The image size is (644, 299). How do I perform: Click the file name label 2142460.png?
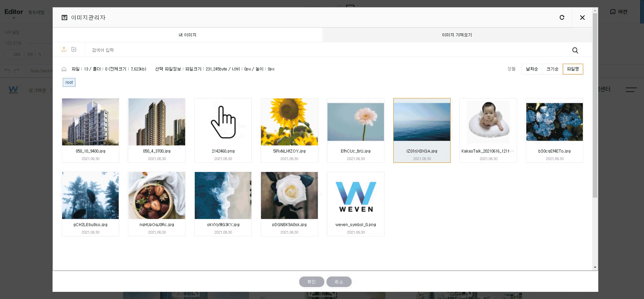[223, 151]
